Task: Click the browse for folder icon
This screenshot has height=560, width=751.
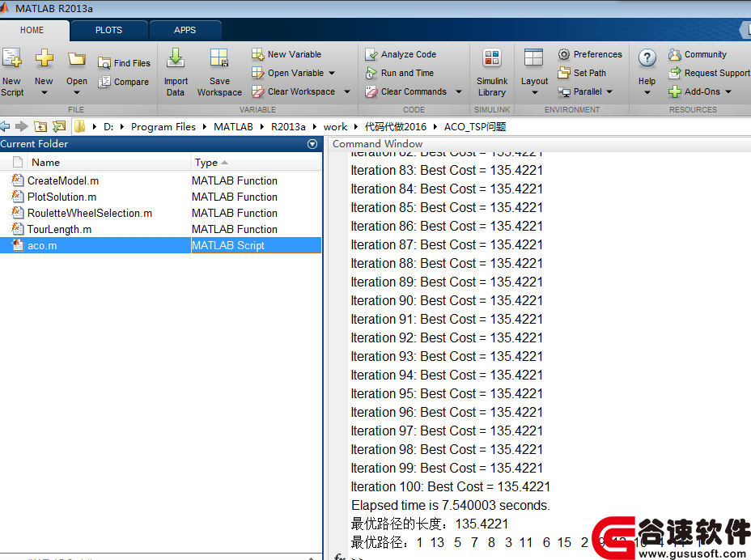Action: pyautogui.click(x=59, y=126)
